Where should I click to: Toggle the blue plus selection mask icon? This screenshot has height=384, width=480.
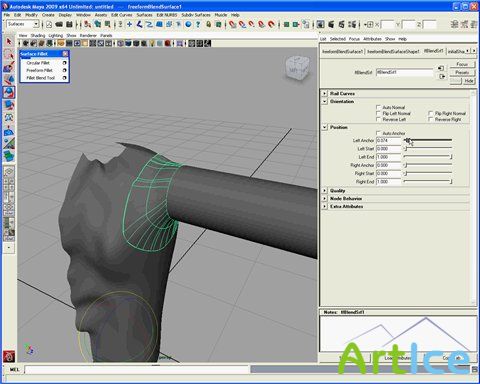(129, 24)
